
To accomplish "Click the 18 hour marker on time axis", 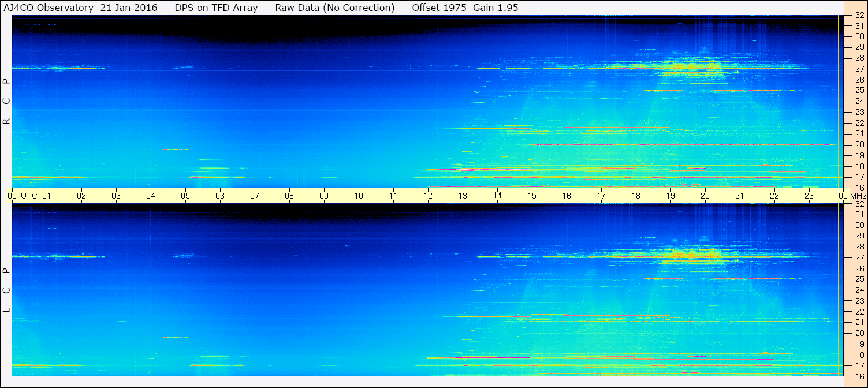I will coord(636,196).
